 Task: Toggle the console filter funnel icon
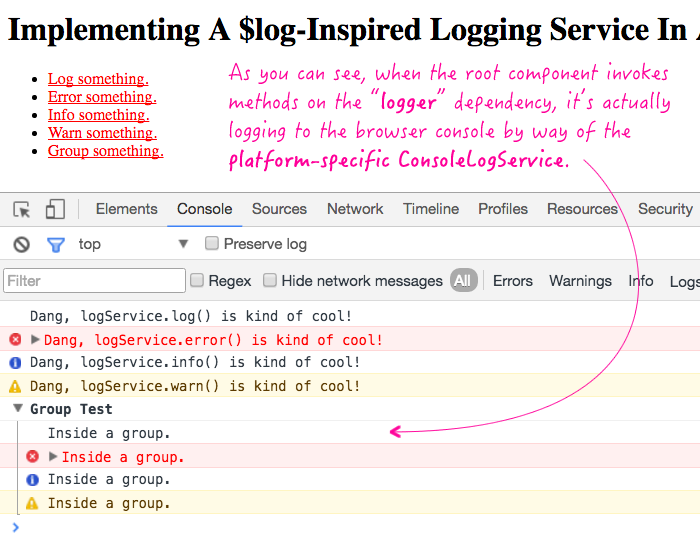[56, 244]
